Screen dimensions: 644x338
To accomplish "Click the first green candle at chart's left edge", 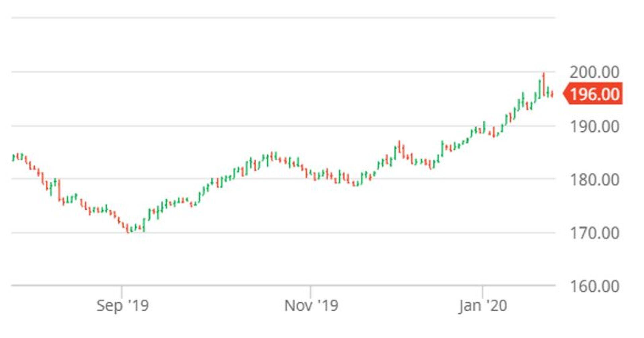I will [13, 157].
